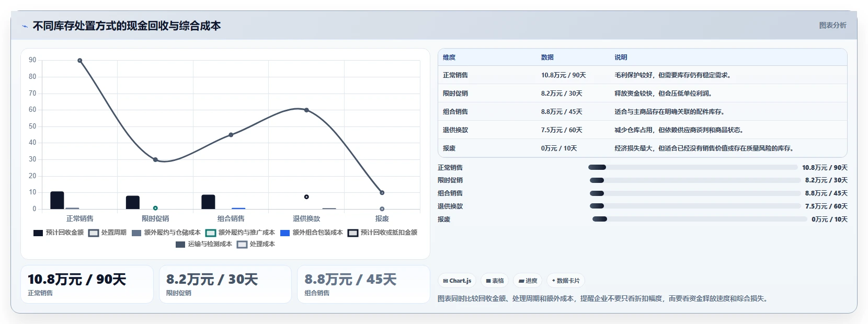Click the 数据卡片 tag chip
The image size is (868, 324).
[x=566, y=281]
